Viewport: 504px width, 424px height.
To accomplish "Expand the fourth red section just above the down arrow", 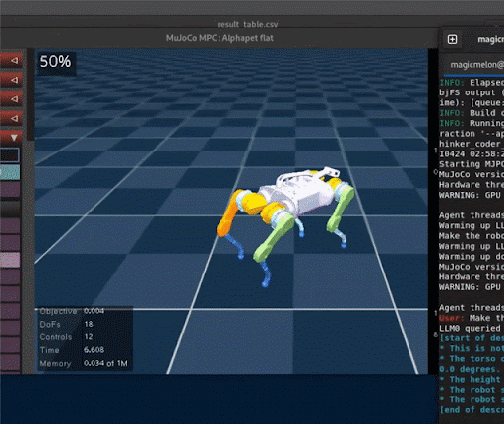I will 14,118.
